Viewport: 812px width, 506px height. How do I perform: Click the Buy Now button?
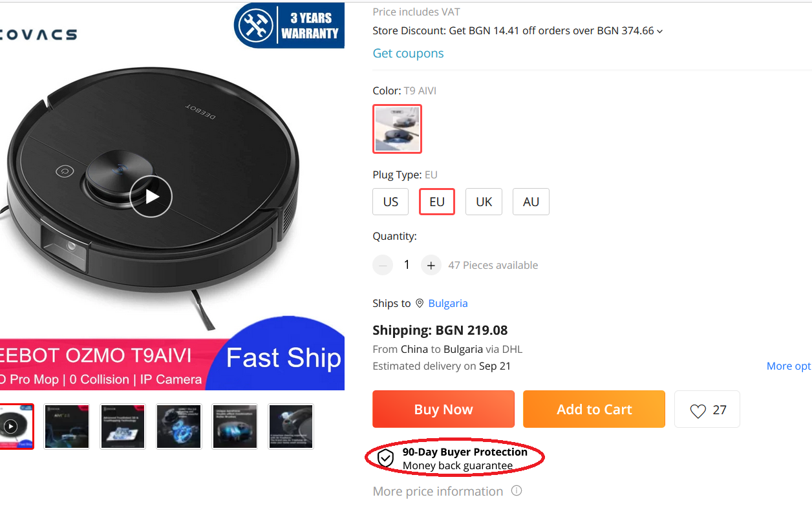point(443,409)
